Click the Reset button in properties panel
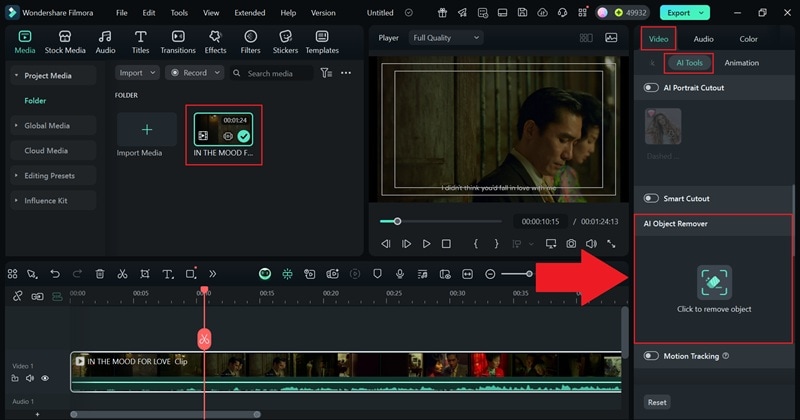This screenshot has width=800, height=420. [657, 402]
